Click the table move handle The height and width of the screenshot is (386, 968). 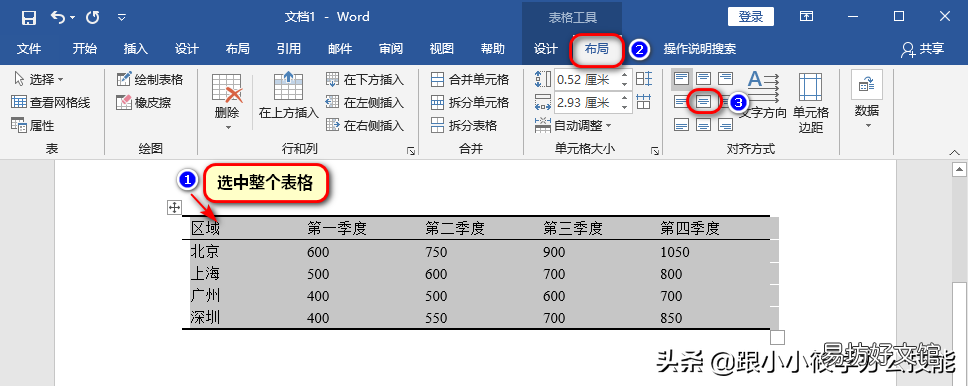tap(174, 208)
